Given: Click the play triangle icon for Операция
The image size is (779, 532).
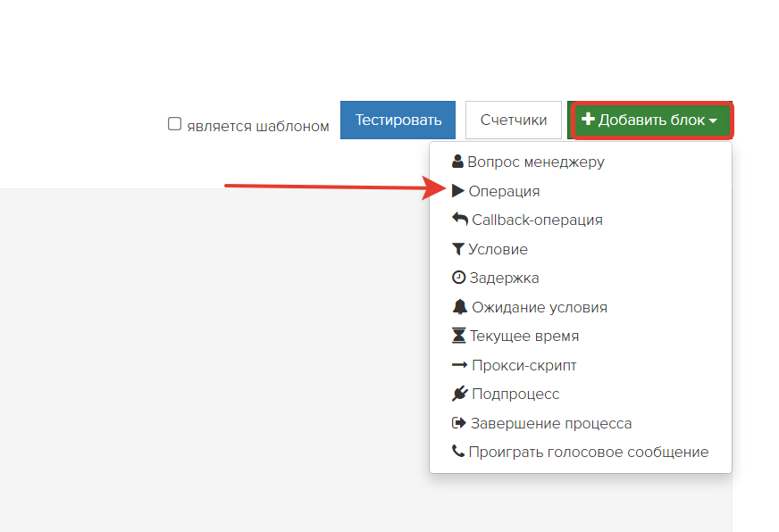Looking at the screenshot, I should (x=458, y=190).
